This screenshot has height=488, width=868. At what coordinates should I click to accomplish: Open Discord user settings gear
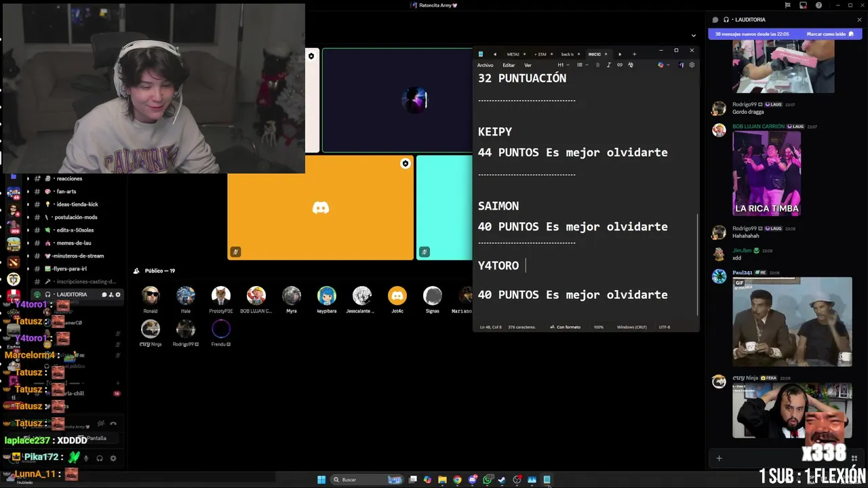113,458
